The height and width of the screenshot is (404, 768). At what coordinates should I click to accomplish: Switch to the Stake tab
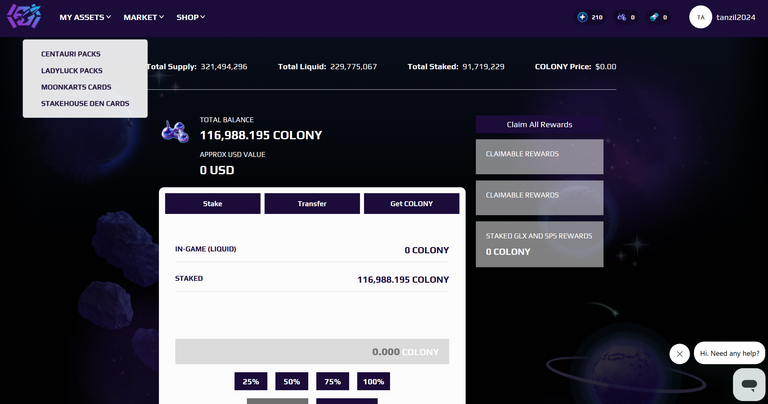click(x=213, y=204)
